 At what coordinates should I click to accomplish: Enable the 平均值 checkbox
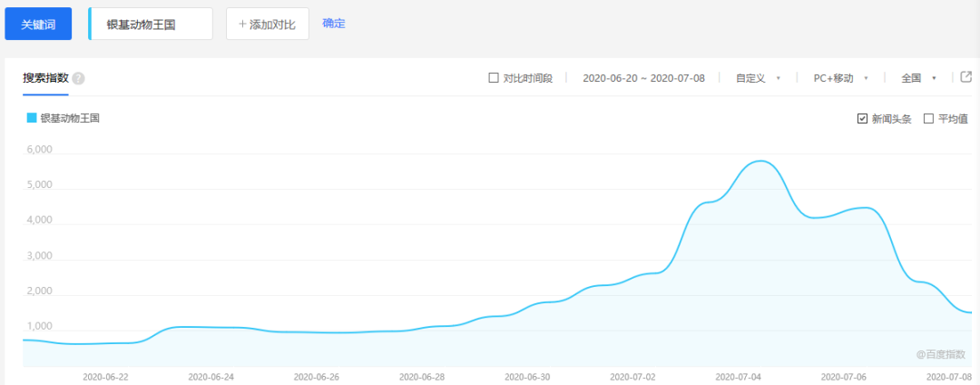[x=928, y=119]
